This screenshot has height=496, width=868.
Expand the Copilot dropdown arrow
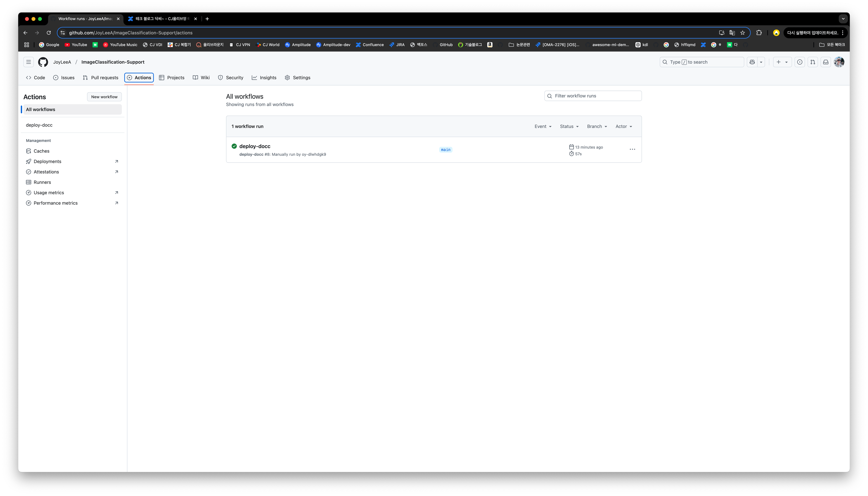pos(761,62)
